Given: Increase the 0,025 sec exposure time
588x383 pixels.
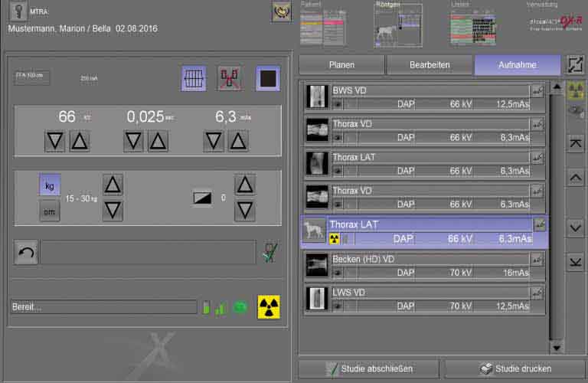Looking at the screenshot, I should (158, 142).
